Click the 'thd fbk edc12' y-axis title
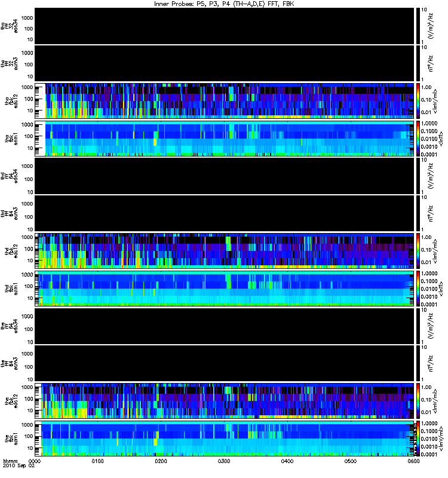The image size is (448, 478). (x=11, y=251)
